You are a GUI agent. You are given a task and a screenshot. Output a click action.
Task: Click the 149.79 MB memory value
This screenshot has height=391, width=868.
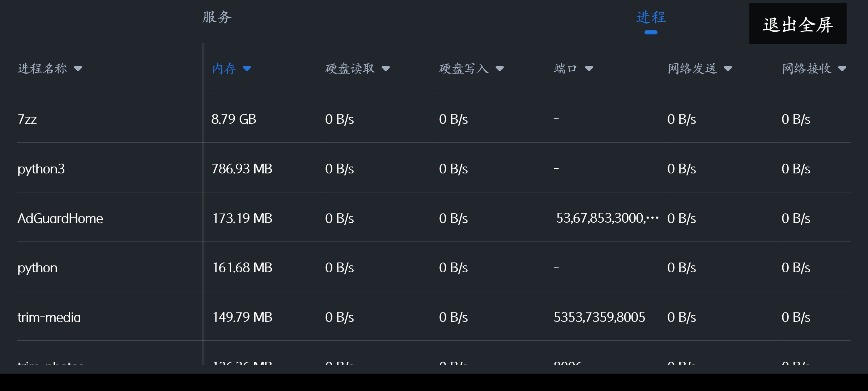coord(242,317)
